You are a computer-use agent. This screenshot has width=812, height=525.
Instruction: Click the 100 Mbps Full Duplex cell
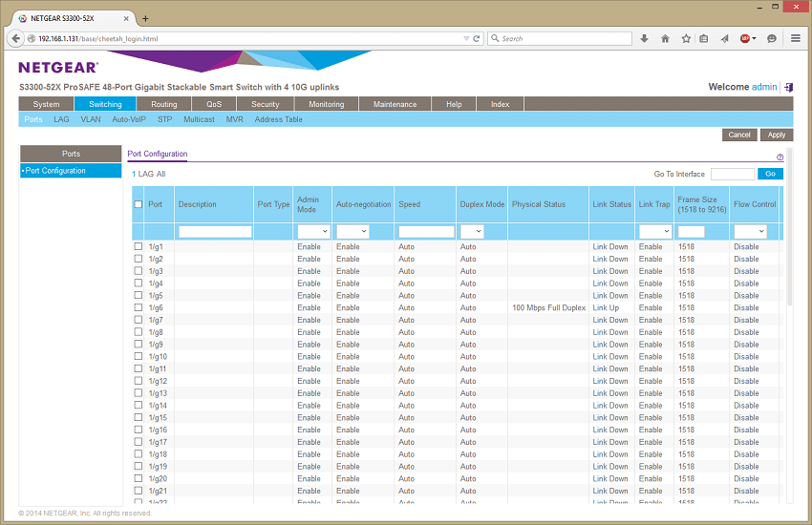(549, 307)
